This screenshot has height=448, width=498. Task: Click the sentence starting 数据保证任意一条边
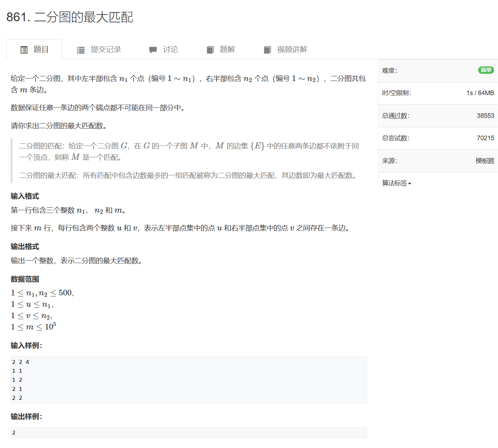pos(98,108)
